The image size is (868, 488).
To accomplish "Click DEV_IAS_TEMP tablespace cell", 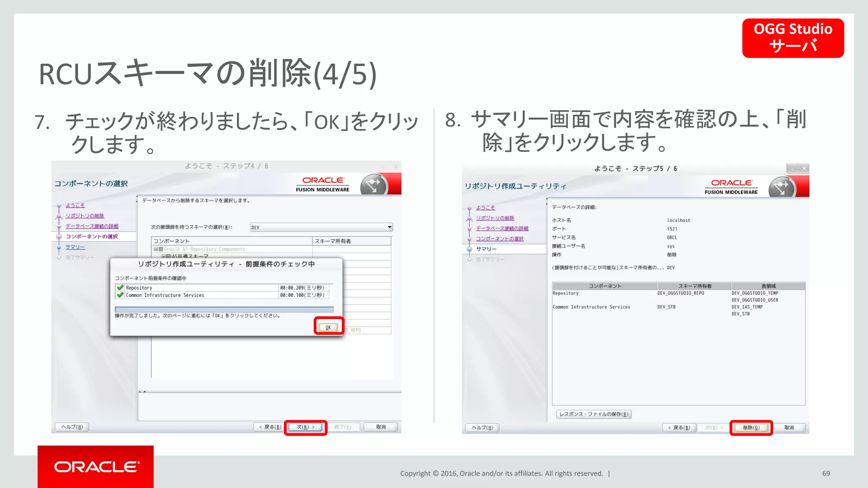I will [x=747, y=307].
